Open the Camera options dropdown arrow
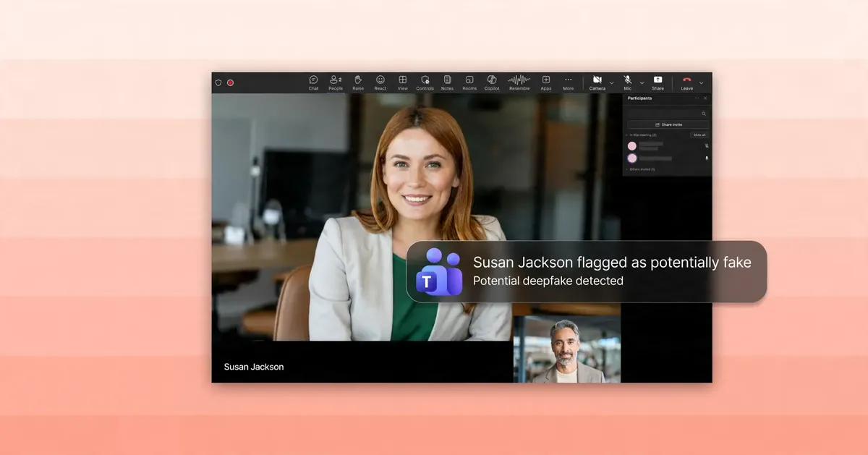Image resolution: width=868 pixels, height=455 pixels. tap(612, 83)
